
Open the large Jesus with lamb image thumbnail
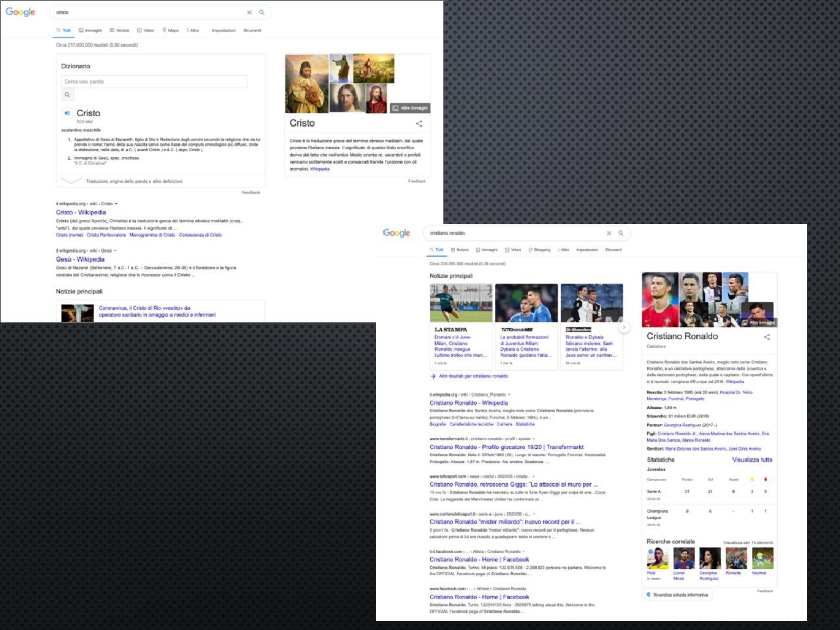[307, 83]
